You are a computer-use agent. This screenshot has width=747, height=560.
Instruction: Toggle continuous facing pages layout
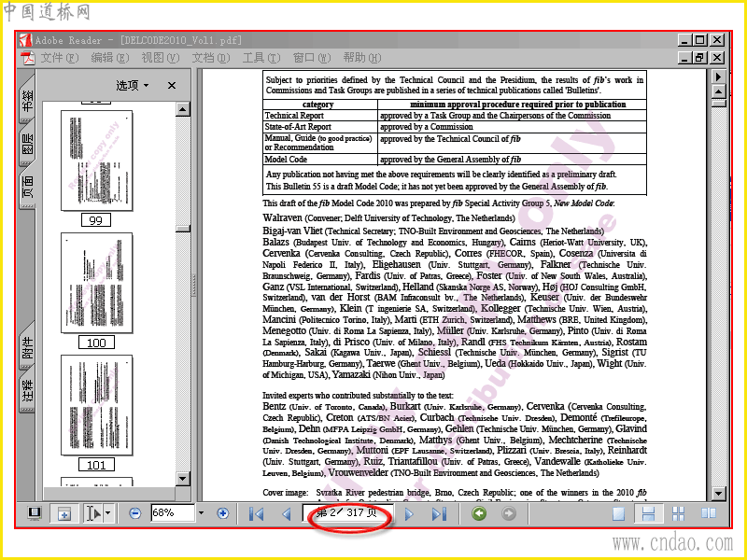pyautogui.click(x=678, y=514)
